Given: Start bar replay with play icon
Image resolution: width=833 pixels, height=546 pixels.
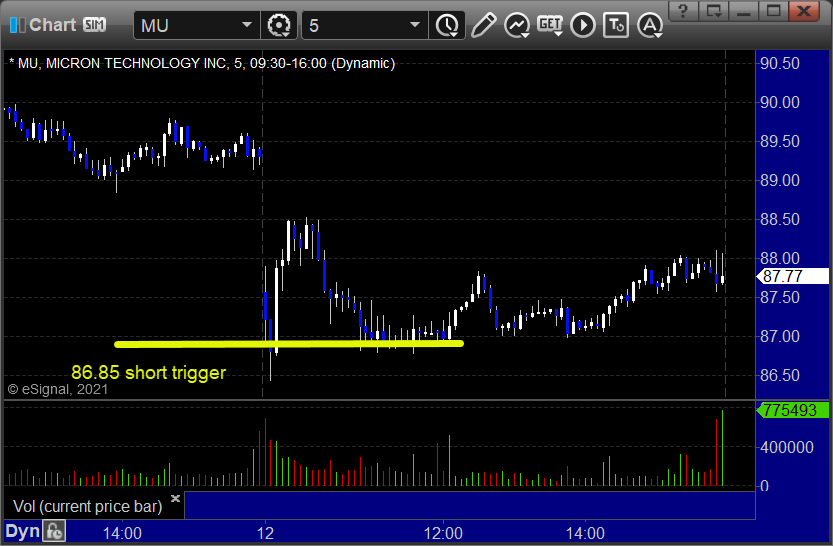Looking at the screenshot, I should point(583,25).
